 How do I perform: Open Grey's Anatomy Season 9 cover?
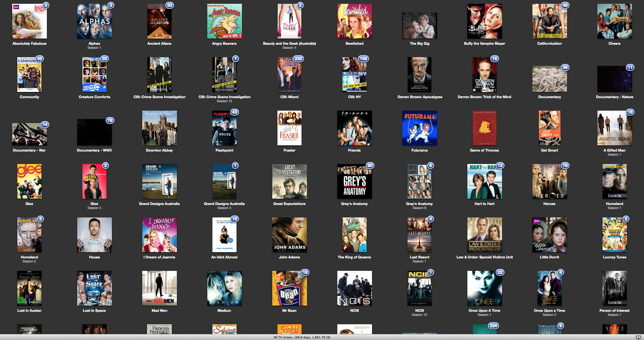click(x=419, y=181)
